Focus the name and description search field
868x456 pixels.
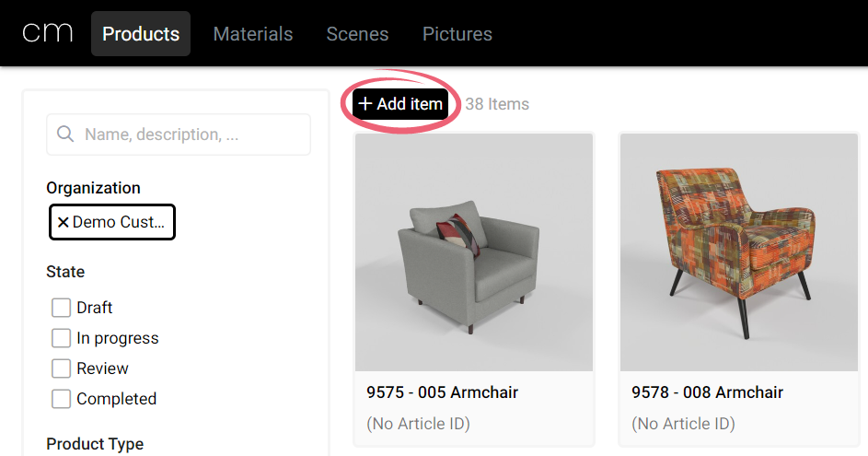(193, 134)
